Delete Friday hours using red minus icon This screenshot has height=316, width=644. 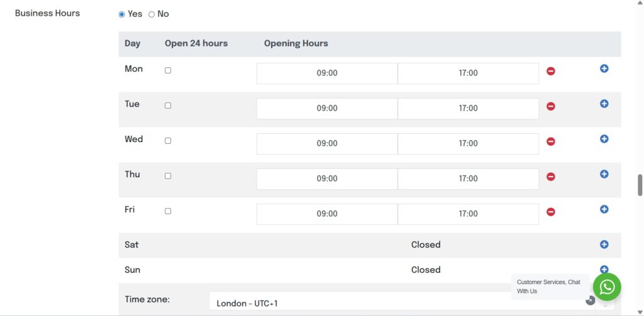point(551,212)
